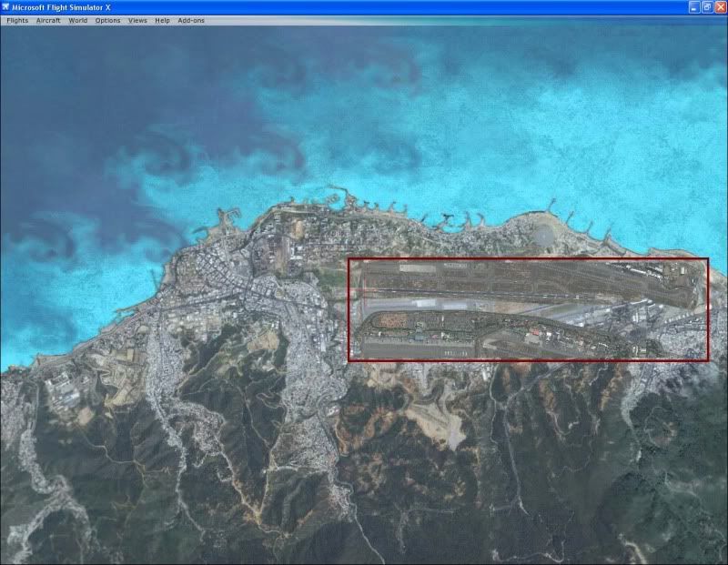728x565 pixels.
Task: Open the Aircraft menu
Action: point(48,20)
